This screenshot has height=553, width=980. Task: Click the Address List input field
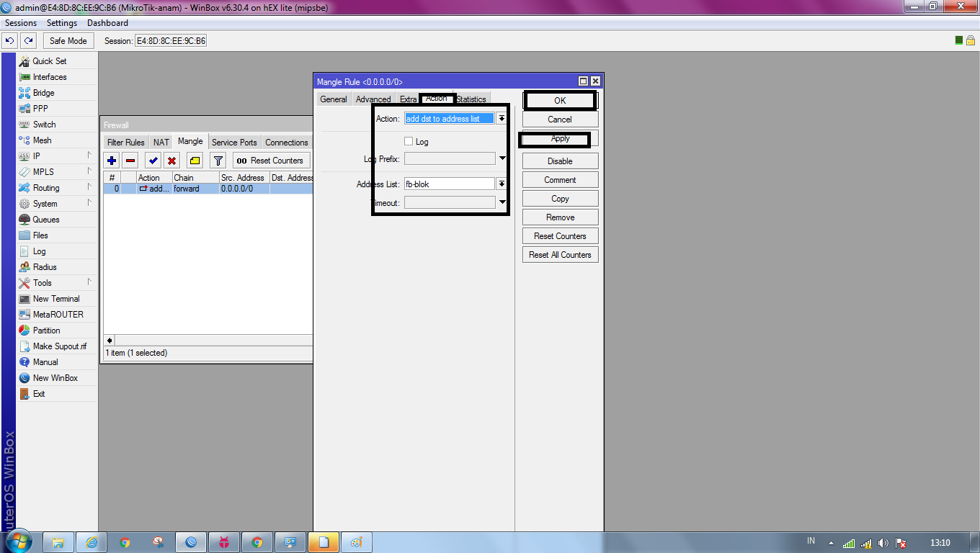click(450, 184)
